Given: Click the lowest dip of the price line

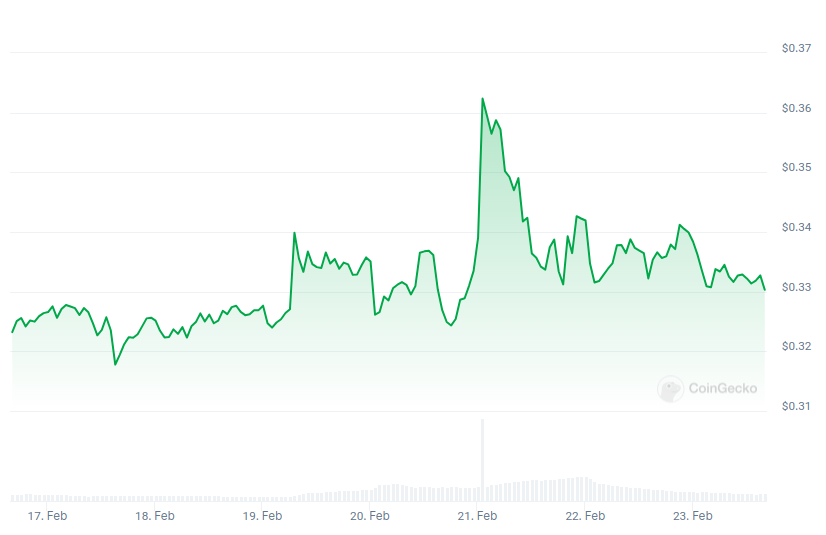Looking at the screenshot, I should [115, 364].
